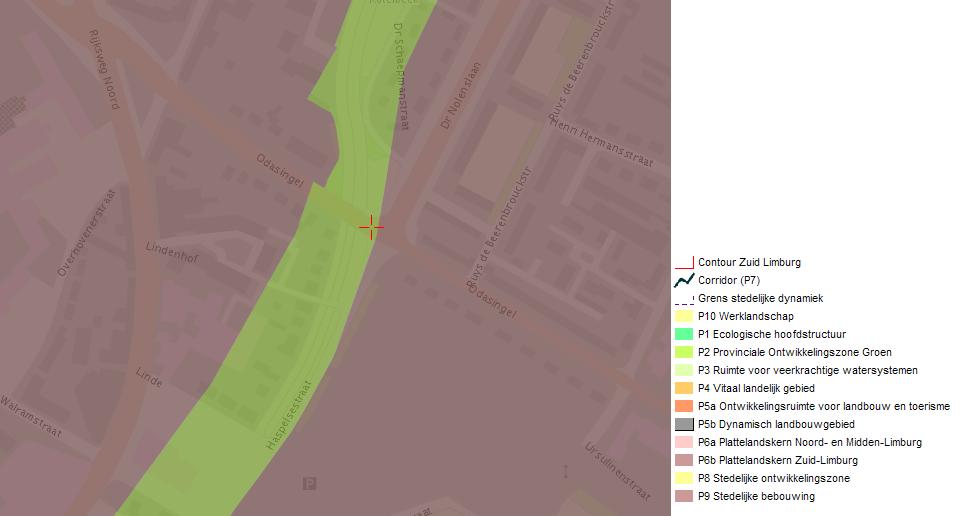Click the Linde street label
The height and width of the screenshot is (516, 966).
coord(149,377)
